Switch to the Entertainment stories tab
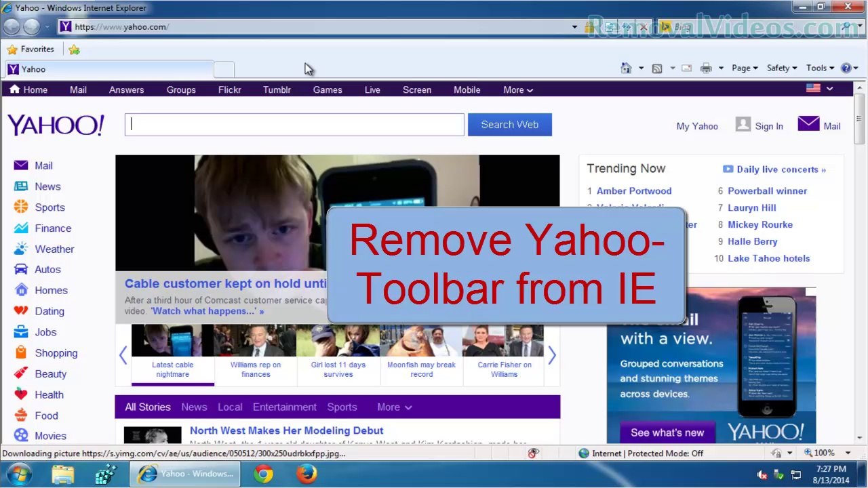This screenshot has height=488, width=868. pos(285,407)
